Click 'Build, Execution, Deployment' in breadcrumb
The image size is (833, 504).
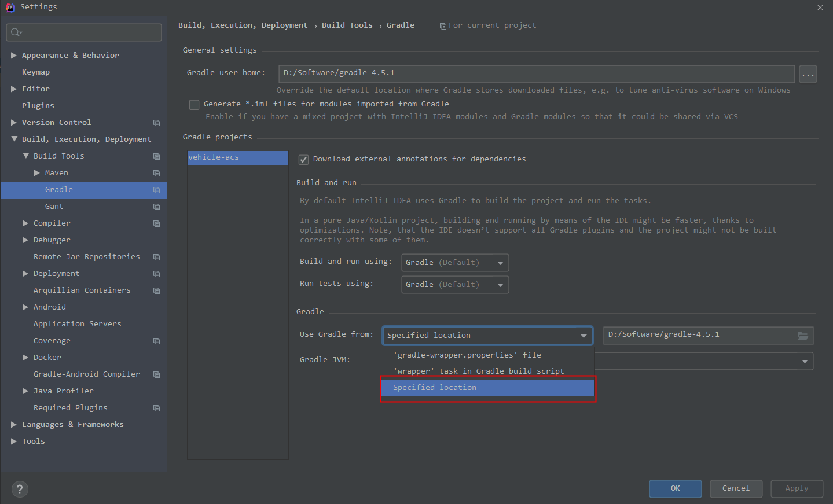pyautogui.click(x=243, y=25)
